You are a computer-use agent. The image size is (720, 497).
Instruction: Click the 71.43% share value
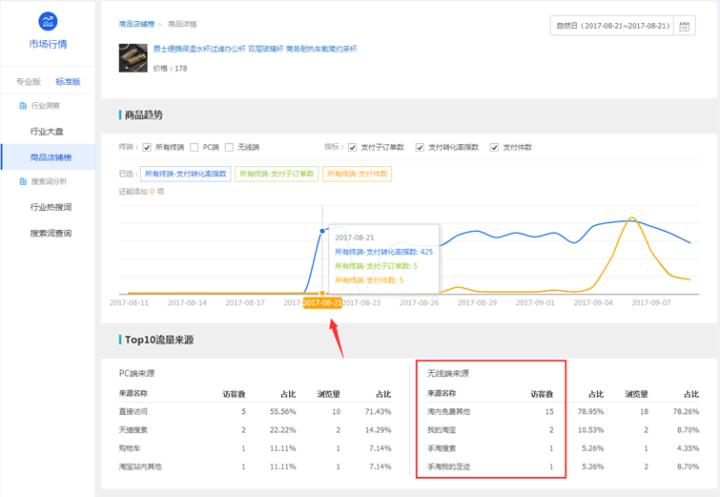coord(378,412)
